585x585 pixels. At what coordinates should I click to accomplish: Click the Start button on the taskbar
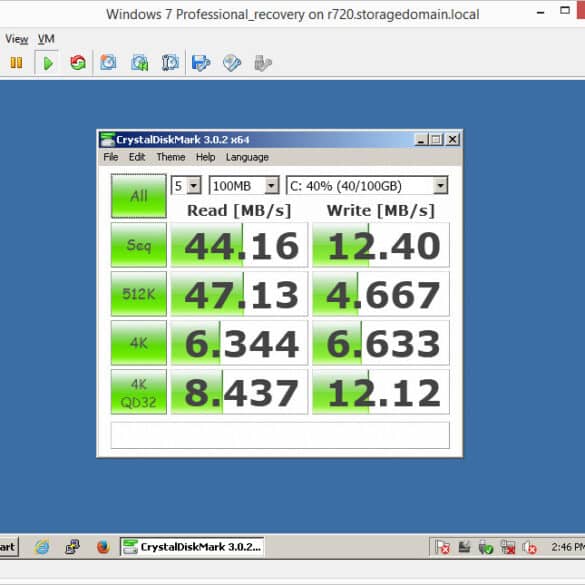tap(9, 547)
